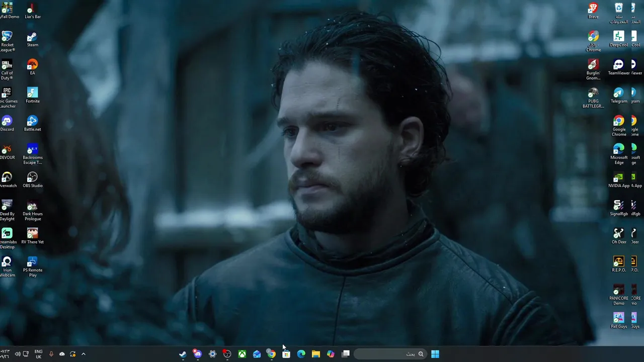Expand hidden system tray icons chevron
The width and height of the screenshot is (644, 362).
point(84,354)
